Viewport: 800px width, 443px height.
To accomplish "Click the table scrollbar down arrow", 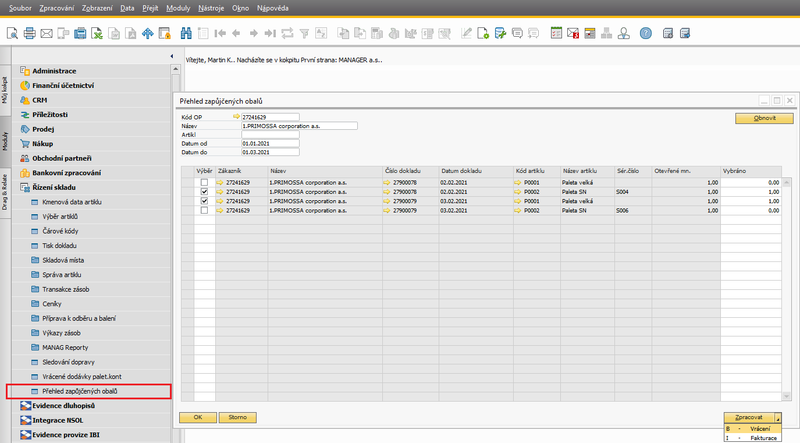I will click(786, 396).
